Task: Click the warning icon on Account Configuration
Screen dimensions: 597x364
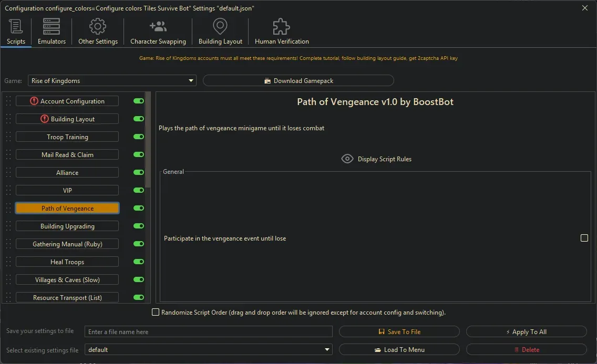Action: [x=34, y=101]
